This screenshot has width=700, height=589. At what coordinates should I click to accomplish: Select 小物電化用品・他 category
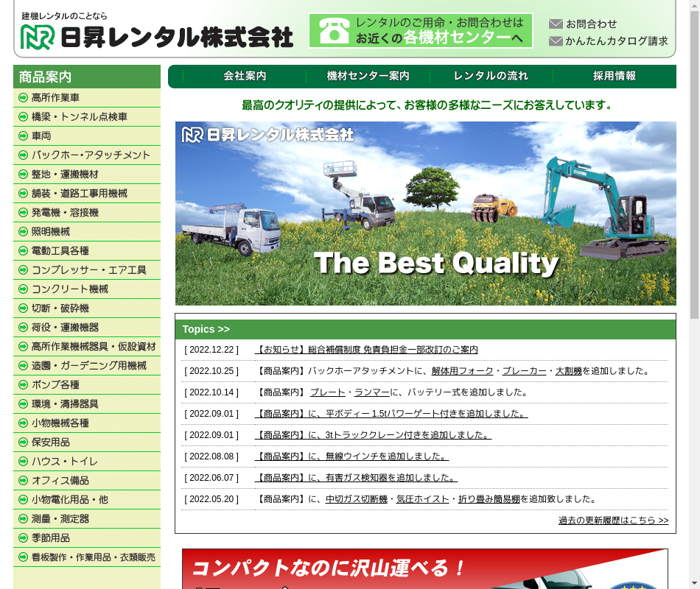point(87,500)
